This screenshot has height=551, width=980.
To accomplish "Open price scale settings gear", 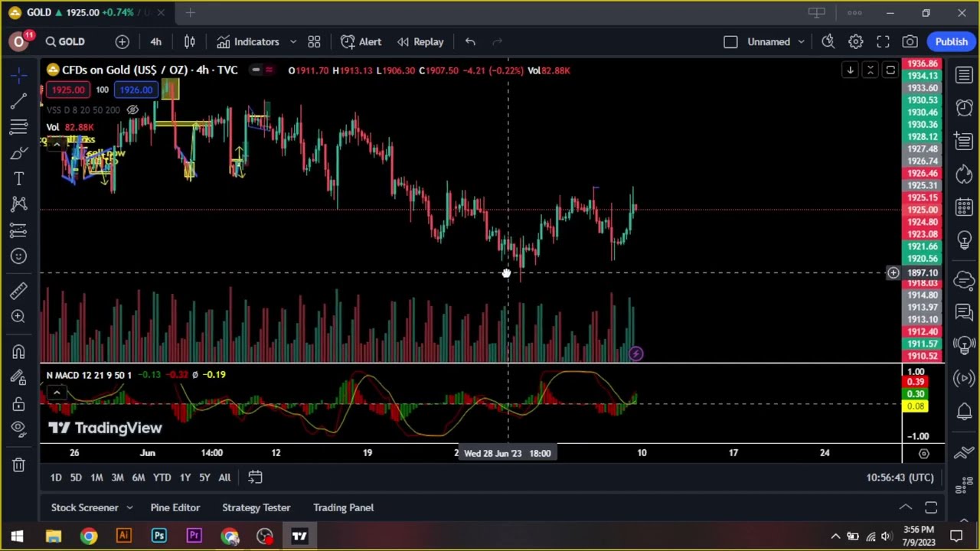I will [x=924, y=454].
